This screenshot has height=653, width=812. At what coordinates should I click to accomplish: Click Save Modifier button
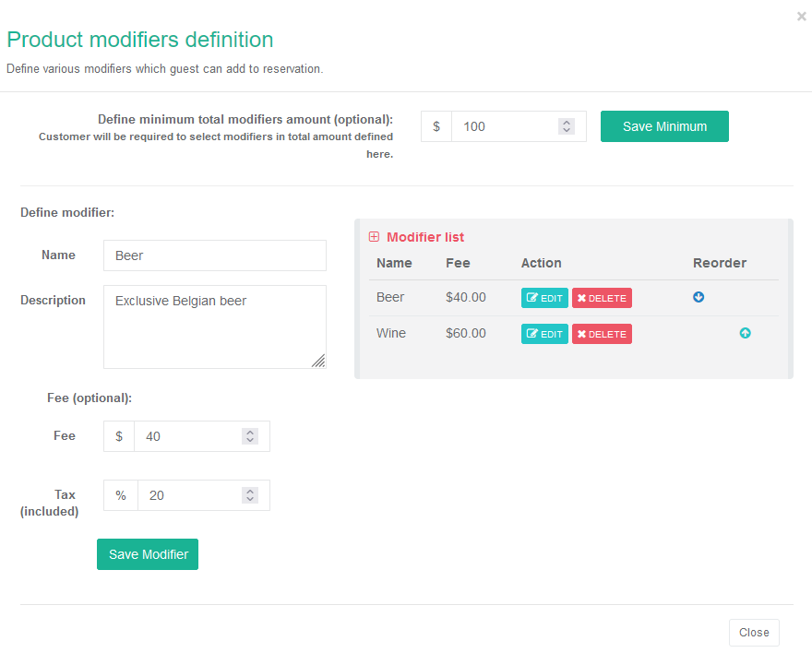click(x=148, y=554)
